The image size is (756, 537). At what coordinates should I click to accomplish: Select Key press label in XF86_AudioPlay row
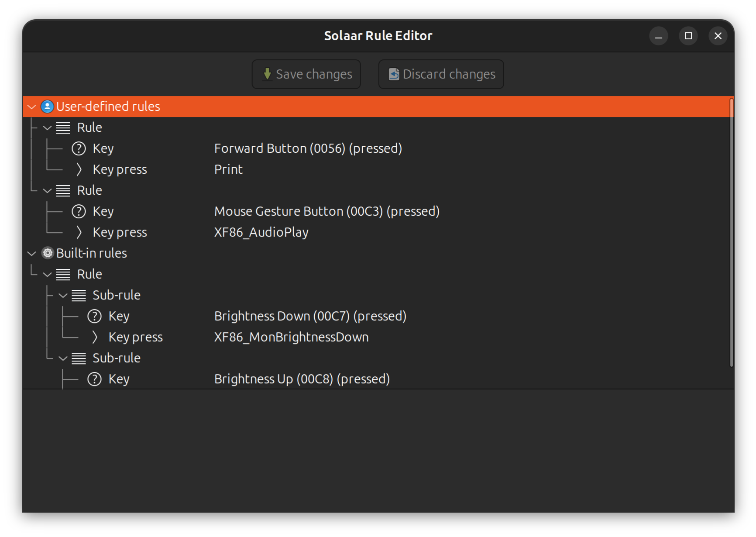click(120, 233)
